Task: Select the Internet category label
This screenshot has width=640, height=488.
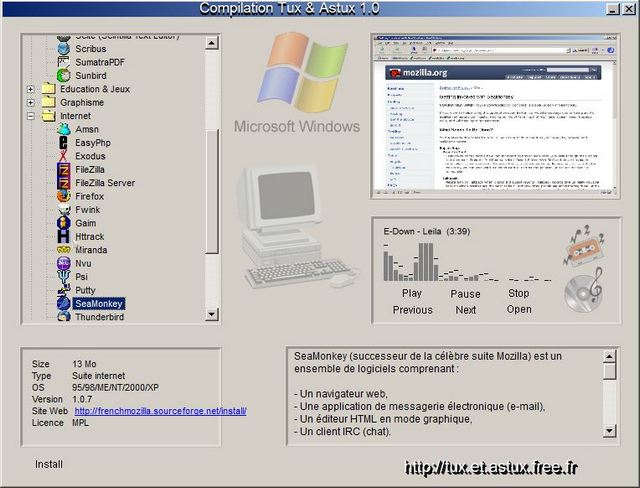Action: point(76,116)
